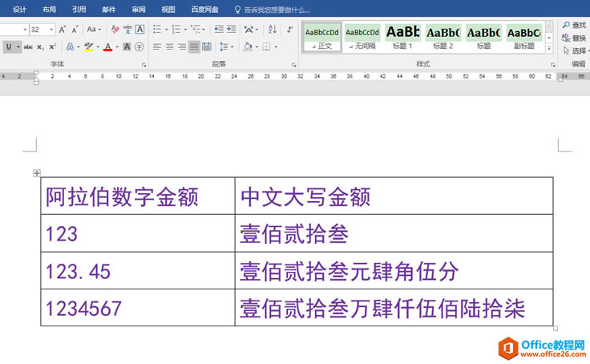The height and width of the screenshot is (364, 590).
Task: Toggle subscript formatting
Action: click(x=40, y=47)
